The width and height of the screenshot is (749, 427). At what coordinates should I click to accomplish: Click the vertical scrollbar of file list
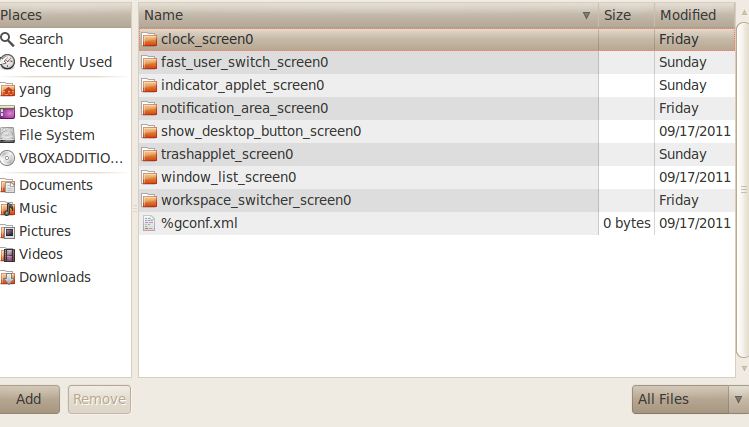click(743, 190)
